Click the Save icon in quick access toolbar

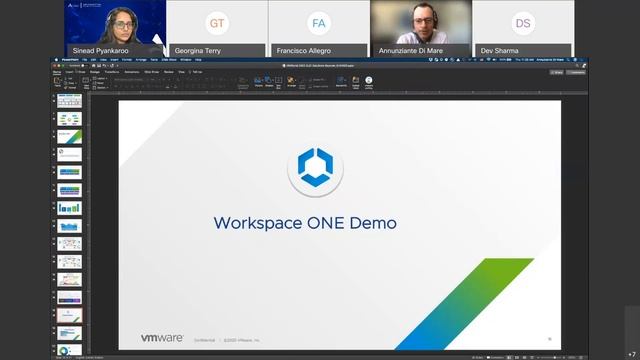99,65
